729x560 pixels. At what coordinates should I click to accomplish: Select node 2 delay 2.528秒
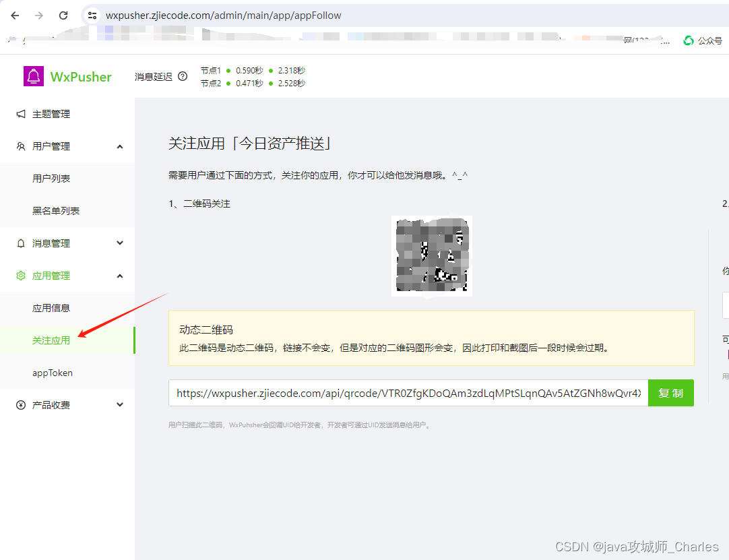(292, 84)
